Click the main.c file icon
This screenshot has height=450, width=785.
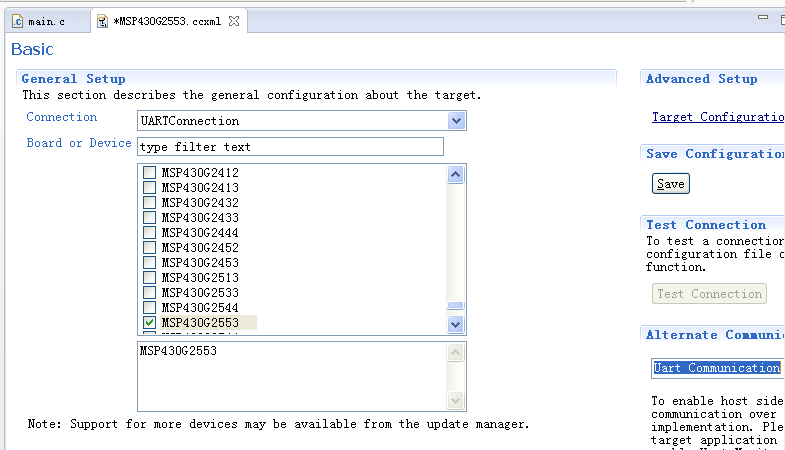coord(17,20)
